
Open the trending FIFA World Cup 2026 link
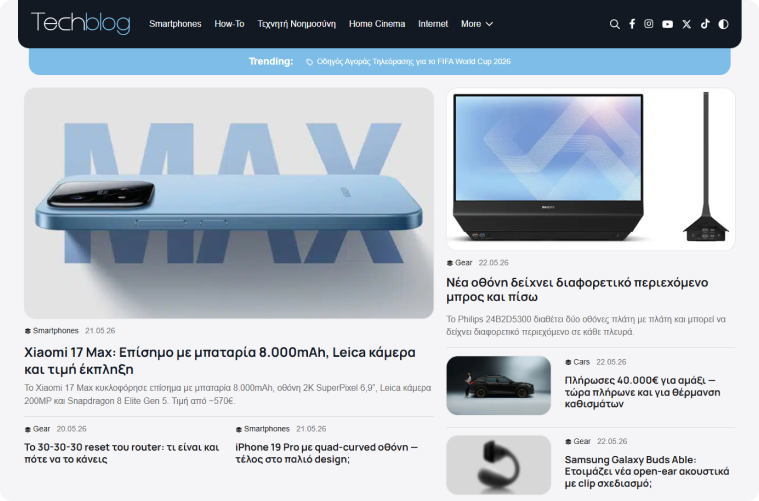click(413, 61)
